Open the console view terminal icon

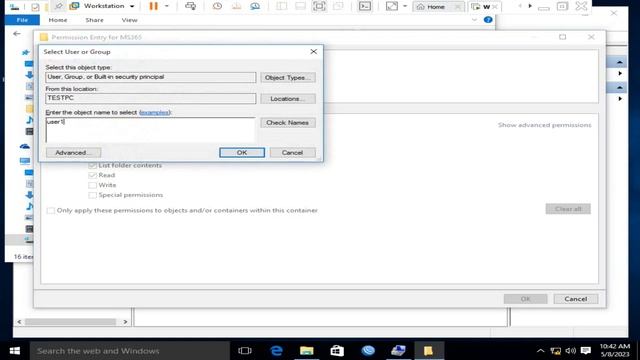point(364,6)
